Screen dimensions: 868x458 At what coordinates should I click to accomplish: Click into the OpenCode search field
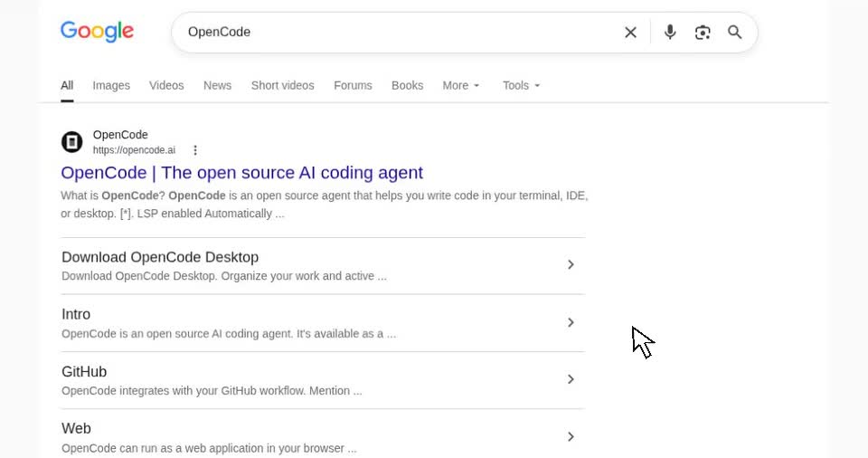399,33
